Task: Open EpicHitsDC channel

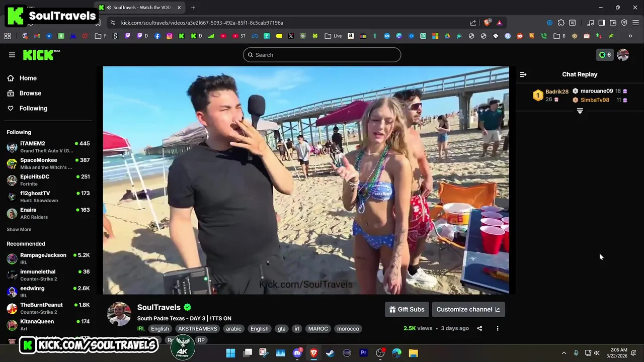Action: [x=48, y=180]
